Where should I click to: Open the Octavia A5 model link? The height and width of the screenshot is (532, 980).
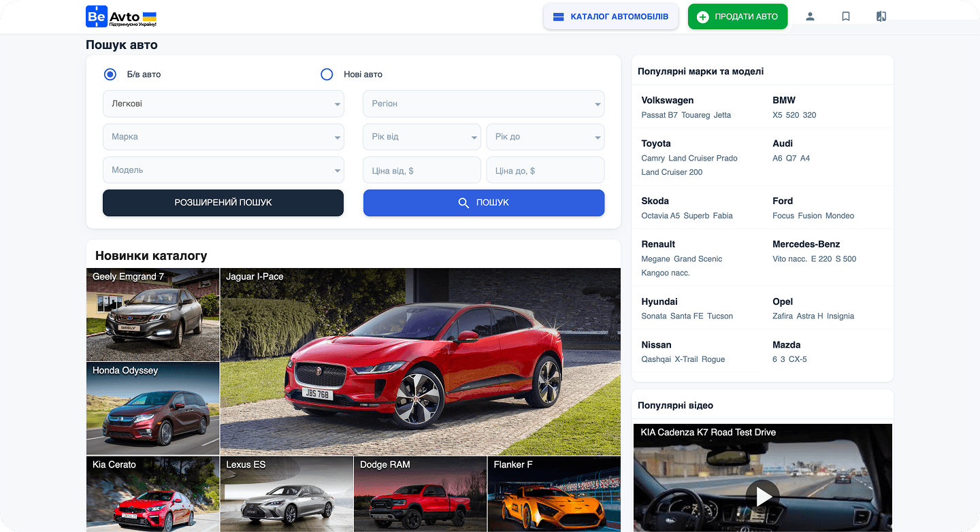pyautogui.click(x=661, y=216)
